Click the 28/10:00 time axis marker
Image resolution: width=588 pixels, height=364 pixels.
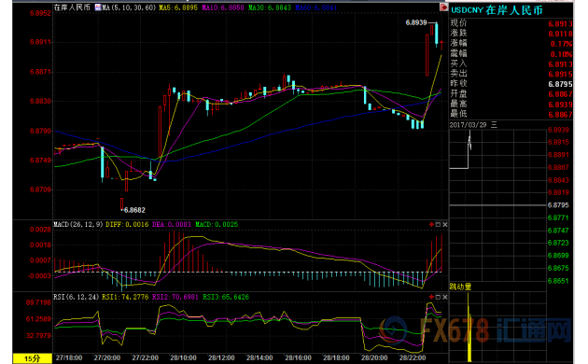tap(183, 357)
